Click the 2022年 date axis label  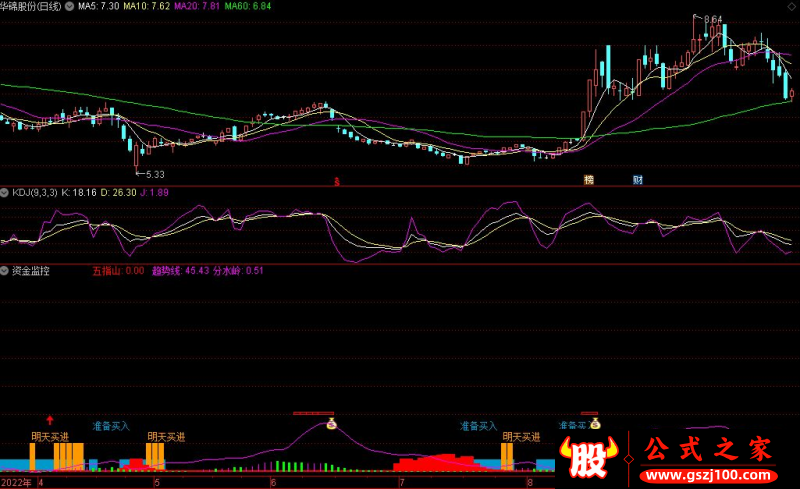(x=16, y=482)
